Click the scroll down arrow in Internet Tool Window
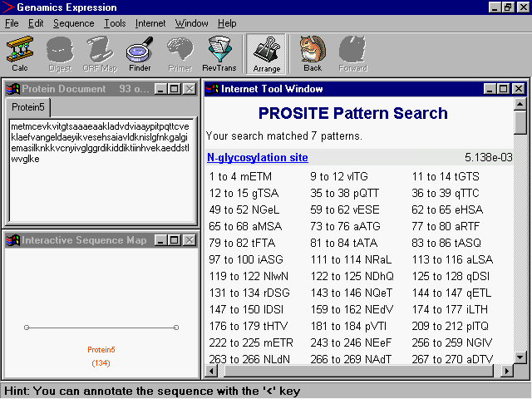Viewport: 532px width, 399px height. [520, 357]
